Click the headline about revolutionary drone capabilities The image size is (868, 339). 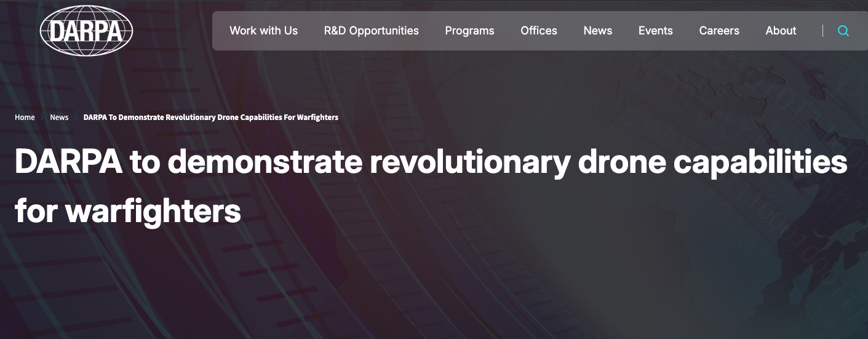431,186
